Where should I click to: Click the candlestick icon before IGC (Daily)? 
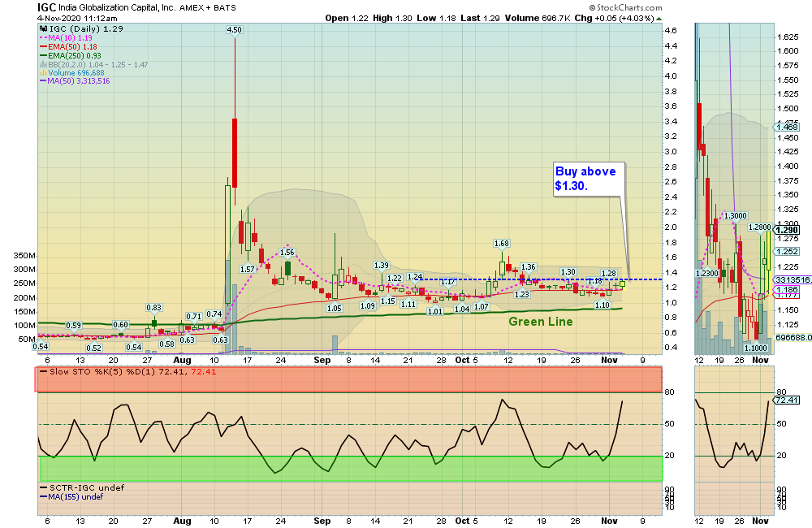pos(44,29)
